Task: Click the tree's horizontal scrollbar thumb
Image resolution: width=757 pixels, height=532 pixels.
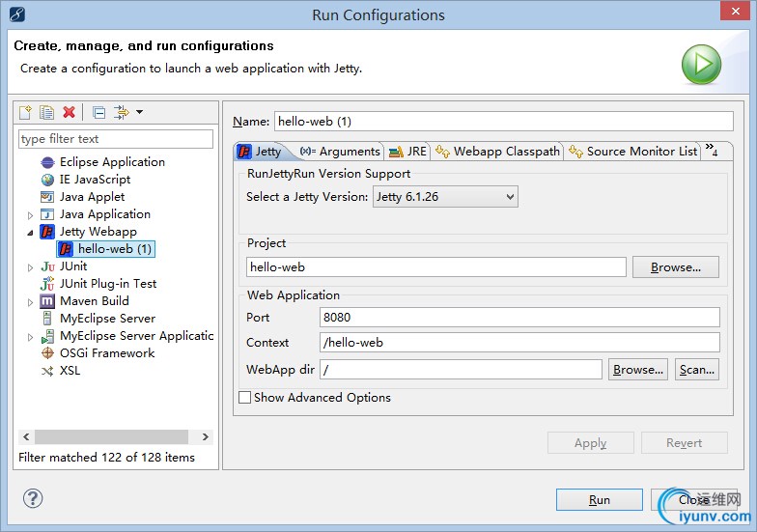Action: pyautogui.click(x=111, y=436)
